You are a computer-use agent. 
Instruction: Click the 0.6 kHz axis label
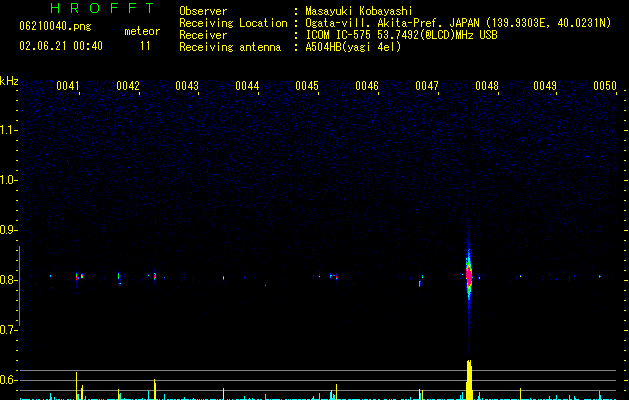[8, 380]
